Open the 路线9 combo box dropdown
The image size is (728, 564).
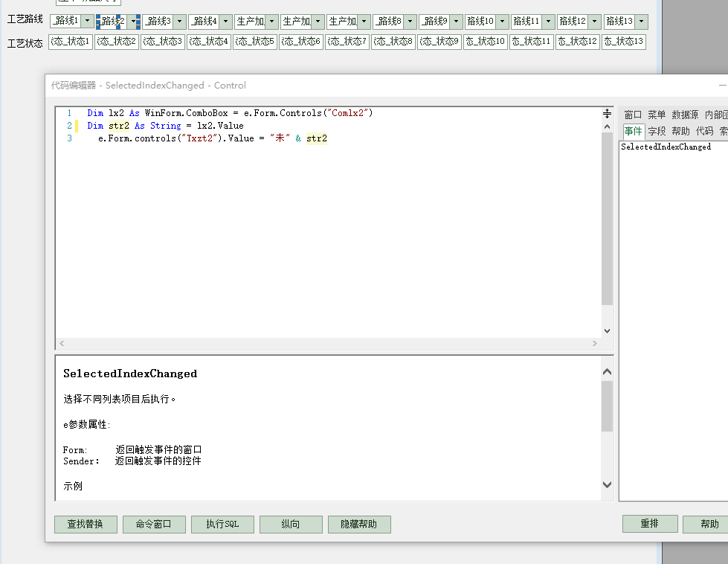456,22
